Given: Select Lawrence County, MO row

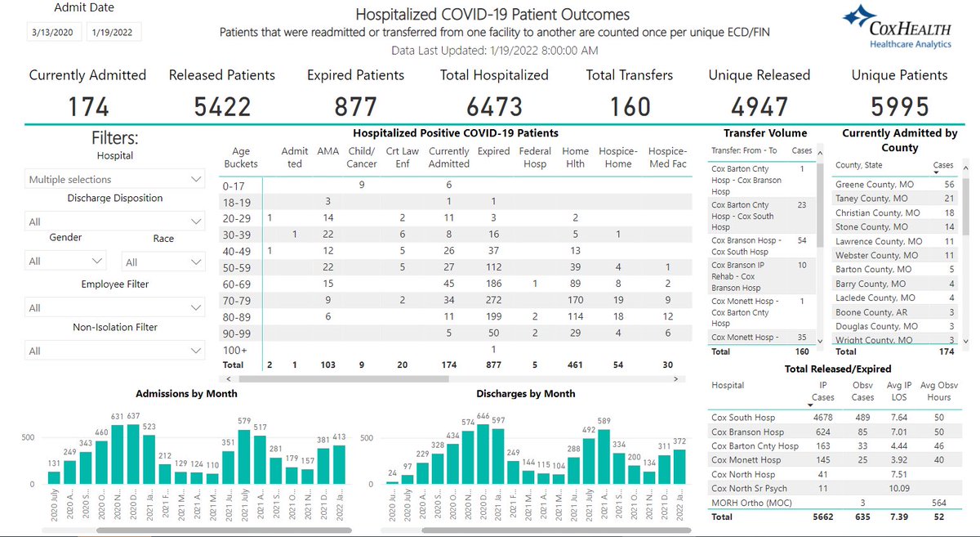Looking at the screenshot, I should [x=895, y=241].
